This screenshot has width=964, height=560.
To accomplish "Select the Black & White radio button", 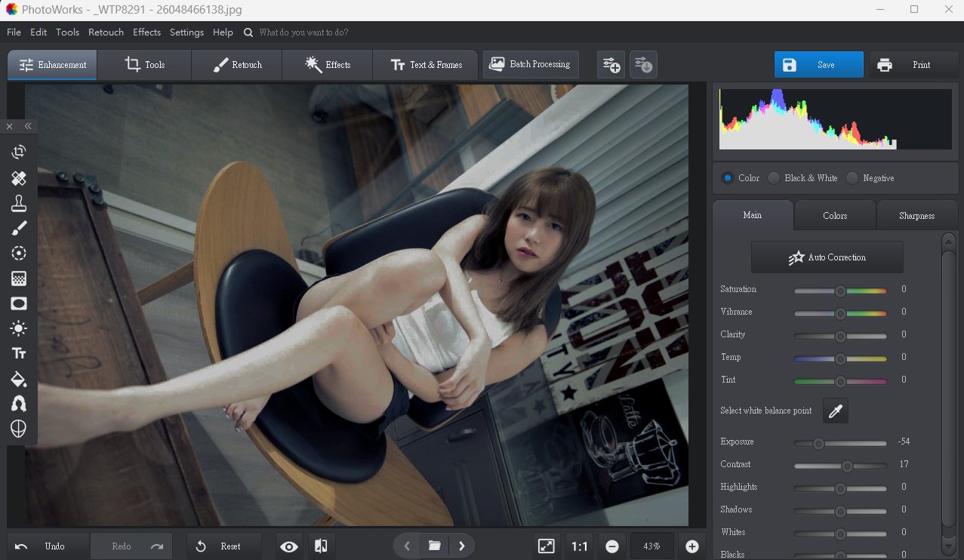I will pos(774,178).
